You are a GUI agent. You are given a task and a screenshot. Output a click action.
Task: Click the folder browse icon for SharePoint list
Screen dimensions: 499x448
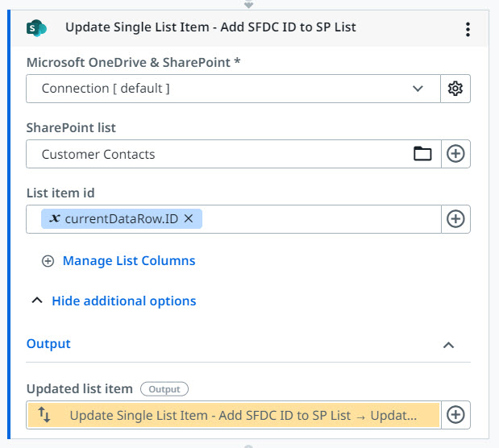click(422, 154)
